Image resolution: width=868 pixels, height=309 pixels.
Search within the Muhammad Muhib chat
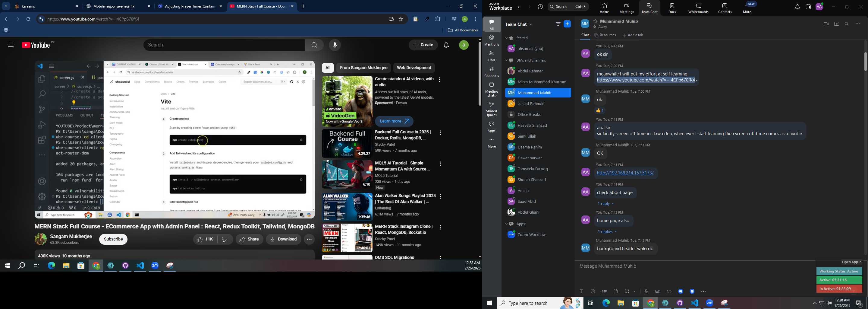[x=847, y=24]
